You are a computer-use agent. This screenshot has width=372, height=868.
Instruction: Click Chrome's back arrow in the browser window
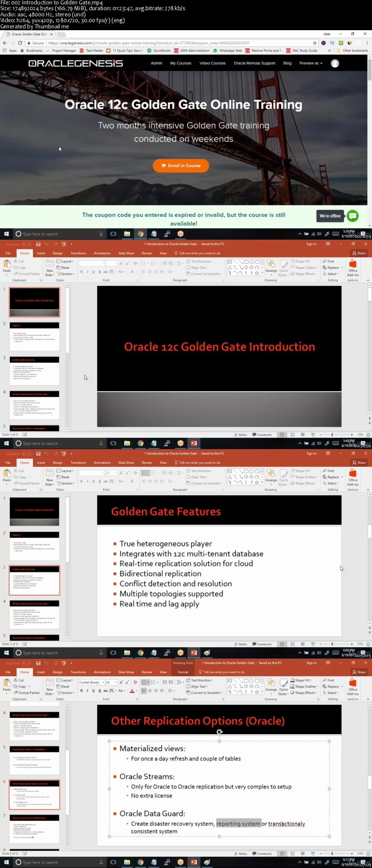[x=5, y=43]
